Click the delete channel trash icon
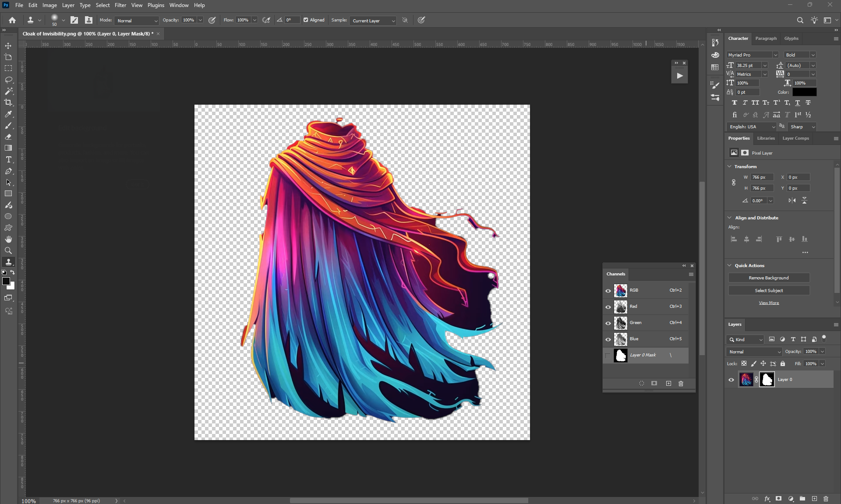The width and height of the screenshot is (841, 504). pos(681,384)
